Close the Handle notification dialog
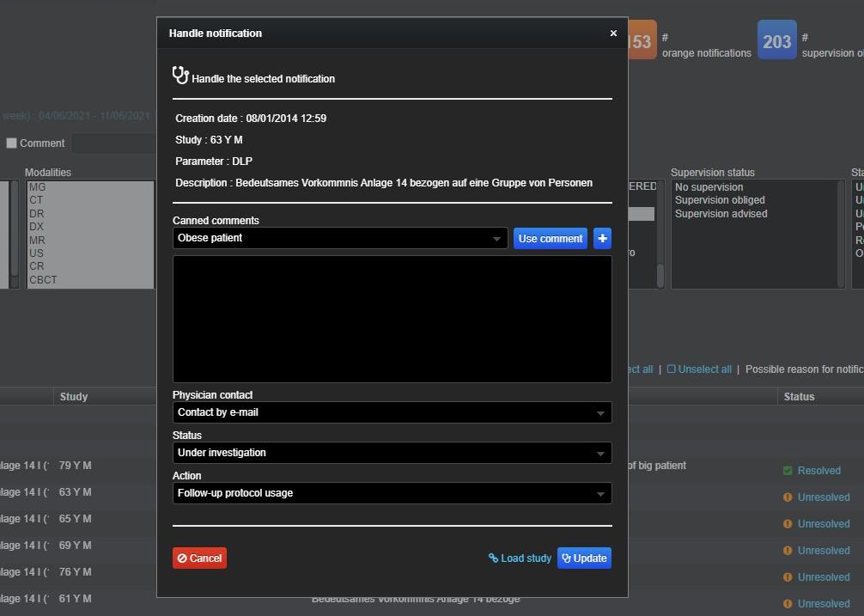Screen dimensions: 864x616 (x=613, y=33)
